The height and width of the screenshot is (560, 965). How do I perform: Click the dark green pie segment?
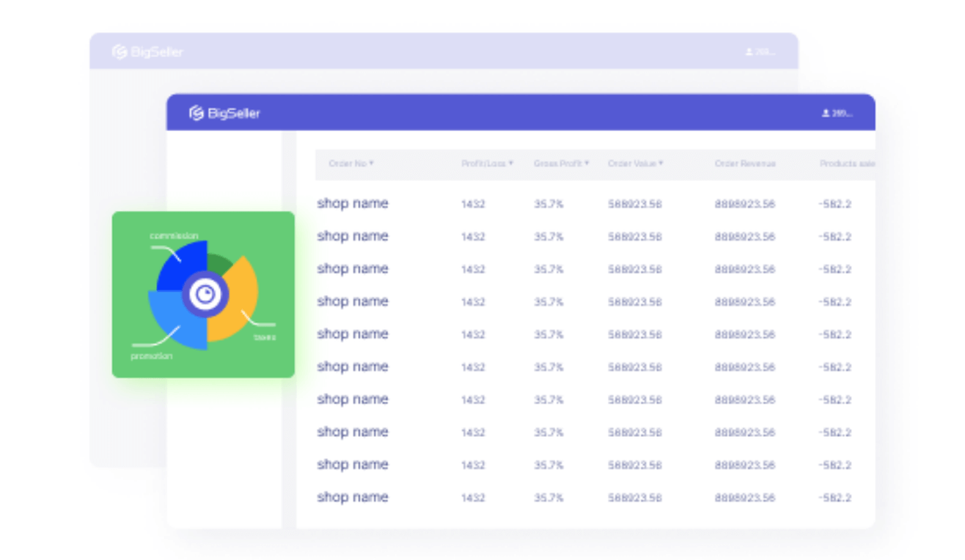point(220,263)
